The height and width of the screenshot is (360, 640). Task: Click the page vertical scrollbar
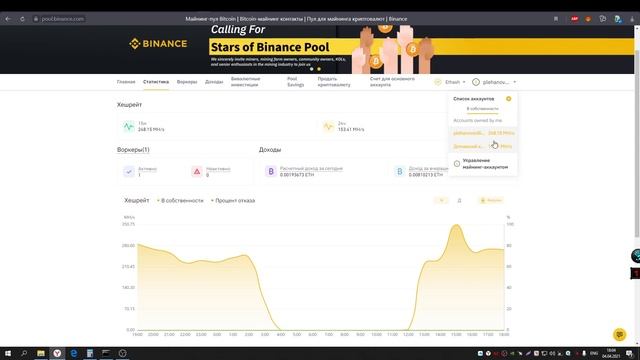637,143
